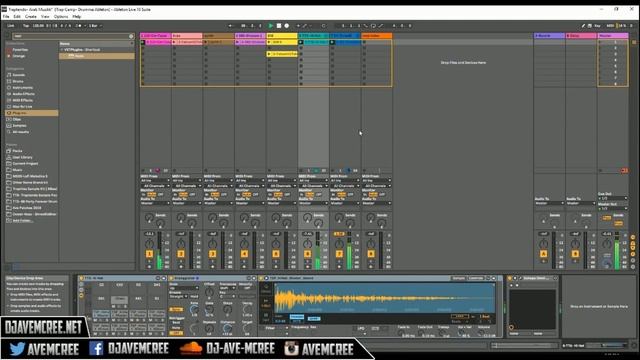Adjust track 1 Send A knob
The height and width of the screenshot is (360, 640).
(x=149, y=218)
